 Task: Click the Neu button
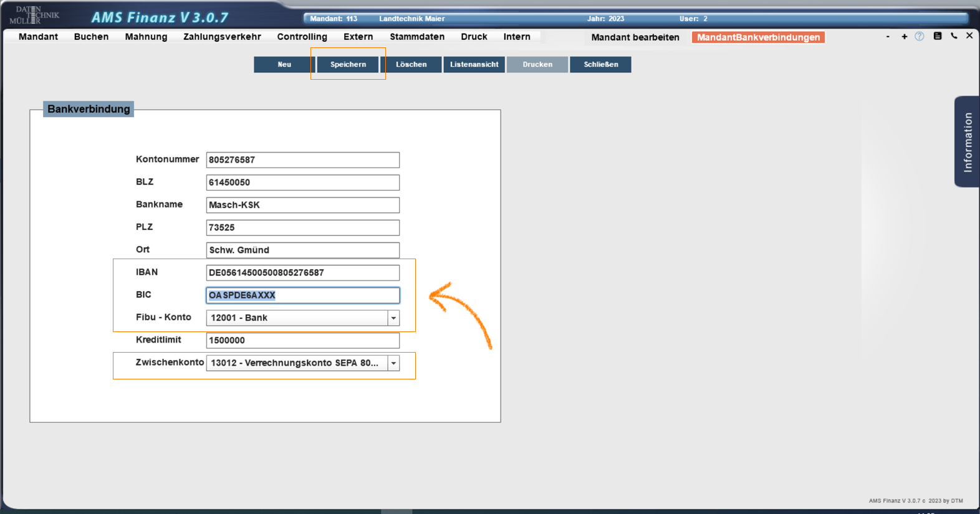click(284, 65)
